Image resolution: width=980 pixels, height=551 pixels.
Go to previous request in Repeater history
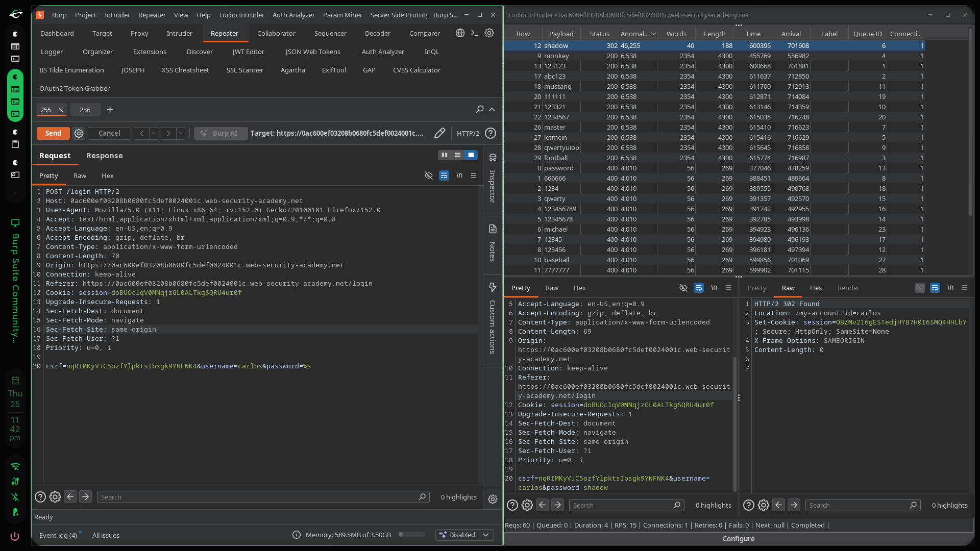coord(141,133)
